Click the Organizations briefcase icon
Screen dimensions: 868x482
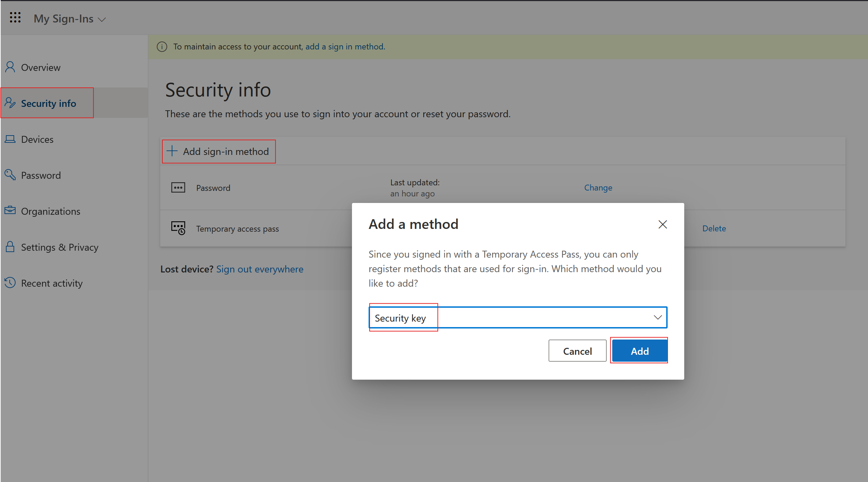pyautogui.click(x=10, y=211)
